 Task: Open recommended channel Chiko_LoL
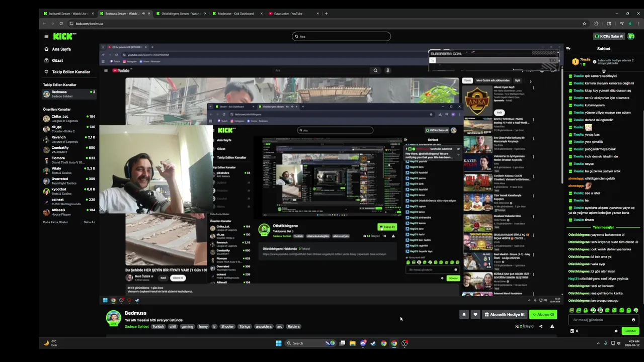[x=69, y=118]
